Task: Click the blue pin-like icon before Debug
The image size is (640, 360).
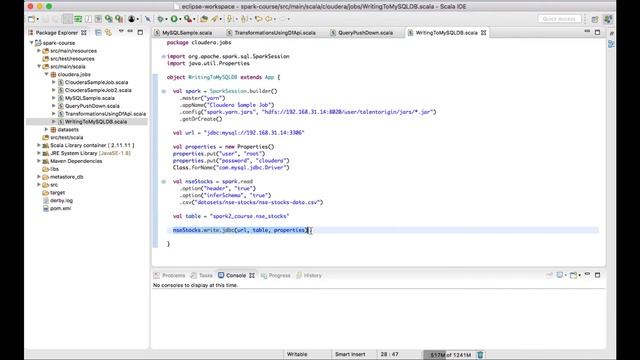Action: point(148,19)
